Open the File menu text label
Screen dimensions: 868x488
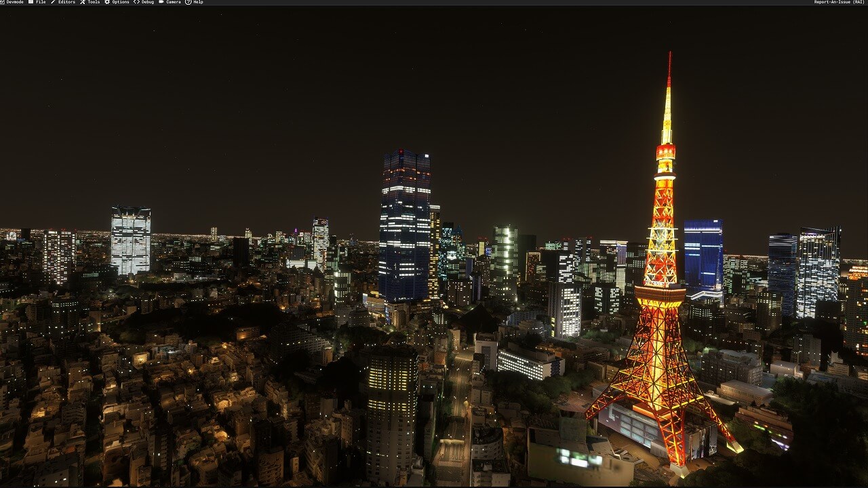pyautogui.click(x=41, y=2)
